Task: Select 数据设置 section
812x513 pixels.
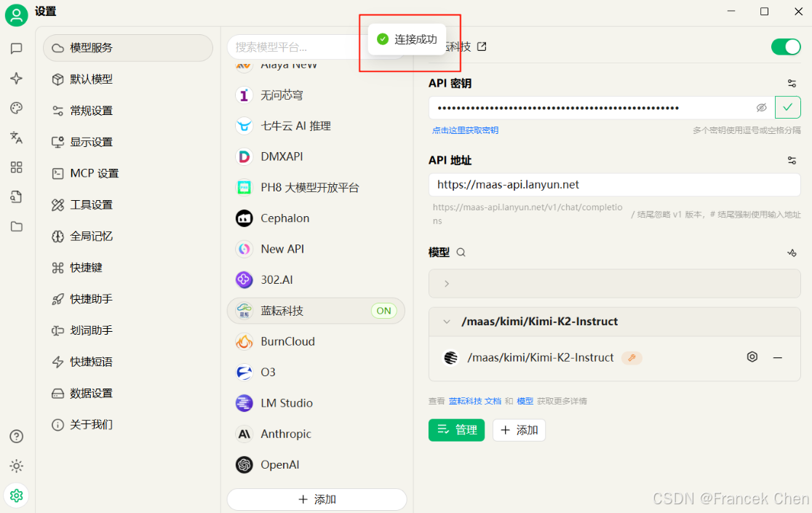Action: [x=128, y=394]
